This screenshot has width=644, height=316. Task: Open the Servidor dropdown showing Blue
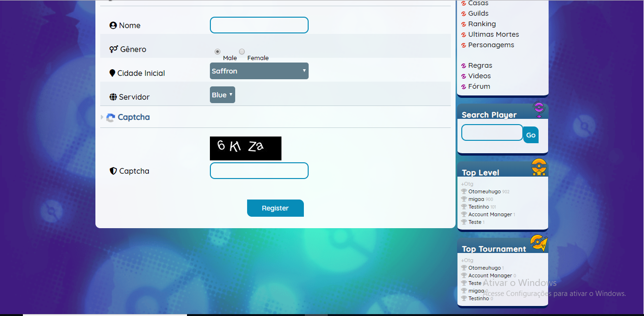222,95
